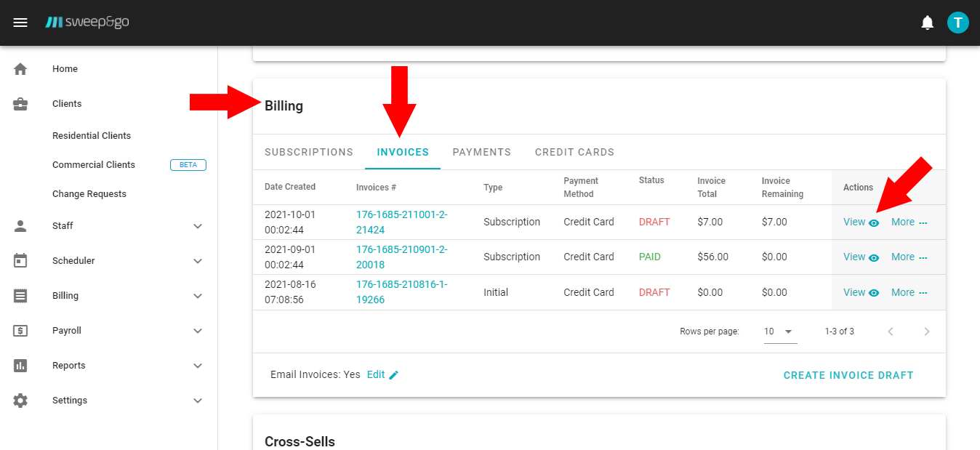This screenshot has height=450, width=980.
Task: Click the T profile avatar
Action: [957, 22]
